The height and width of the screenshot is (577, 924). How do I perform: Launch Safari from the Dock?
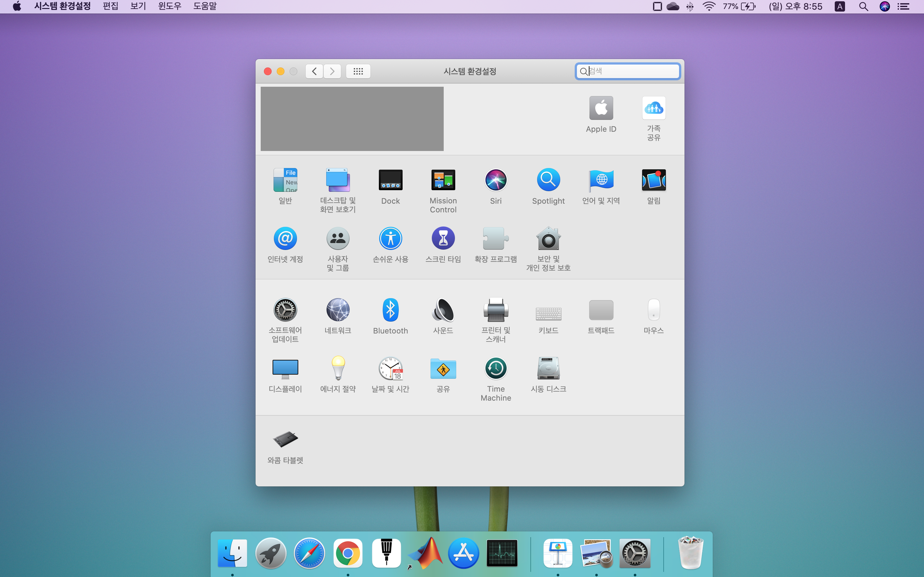point(309,553)
